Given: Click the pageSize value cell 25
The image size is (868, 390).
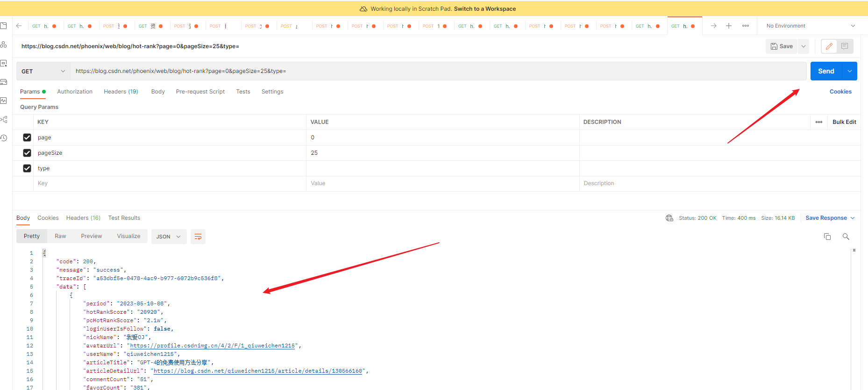Looking at the screenshot, I should tap(443, 153).
